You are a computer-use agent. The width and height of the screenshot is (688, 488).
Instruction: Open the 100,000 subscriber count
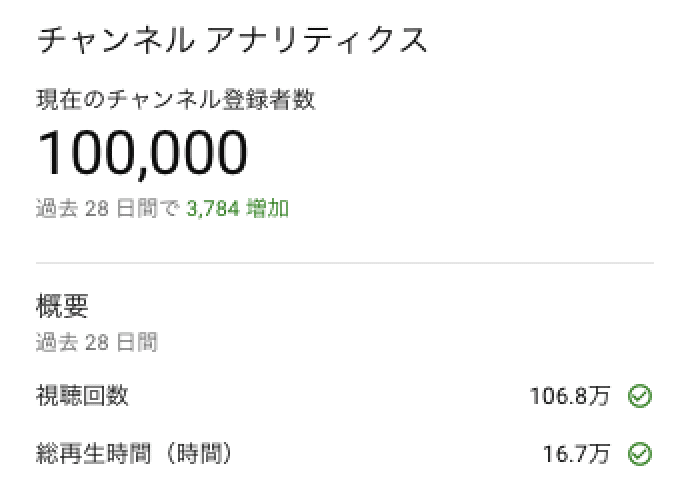pyautogui.click(x=142, y=153)
